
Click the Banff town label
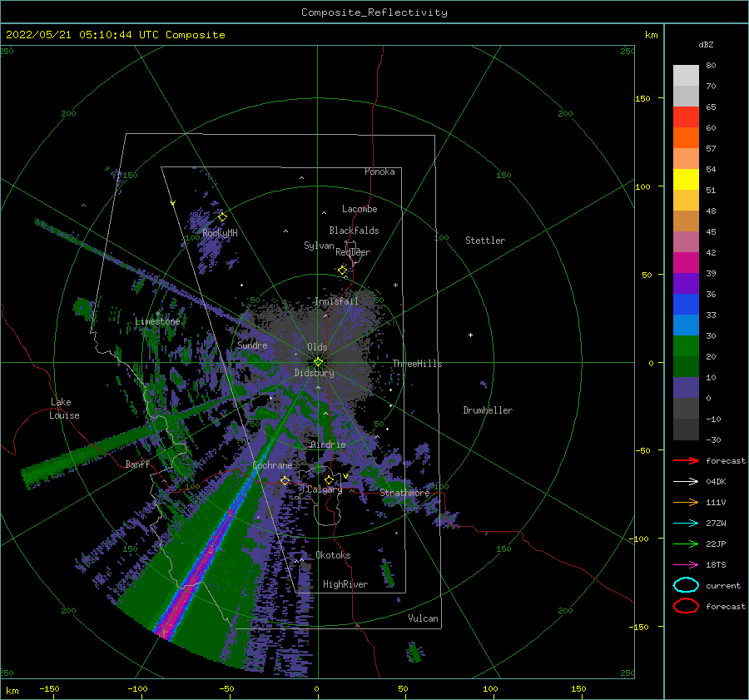click(x=137, y=464)
